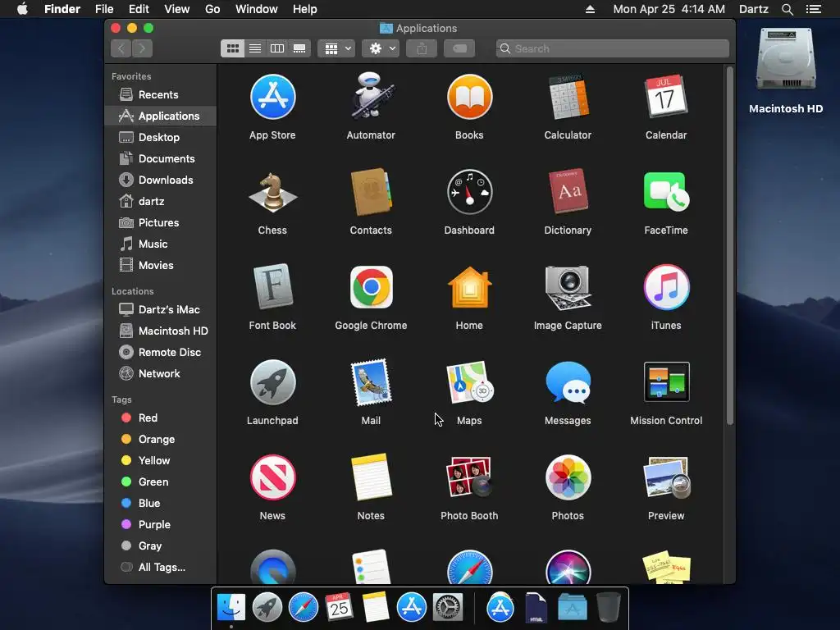The image size is (840, 630).
Task: Click the Mail app icon
Action: click(x=371, y=382)
